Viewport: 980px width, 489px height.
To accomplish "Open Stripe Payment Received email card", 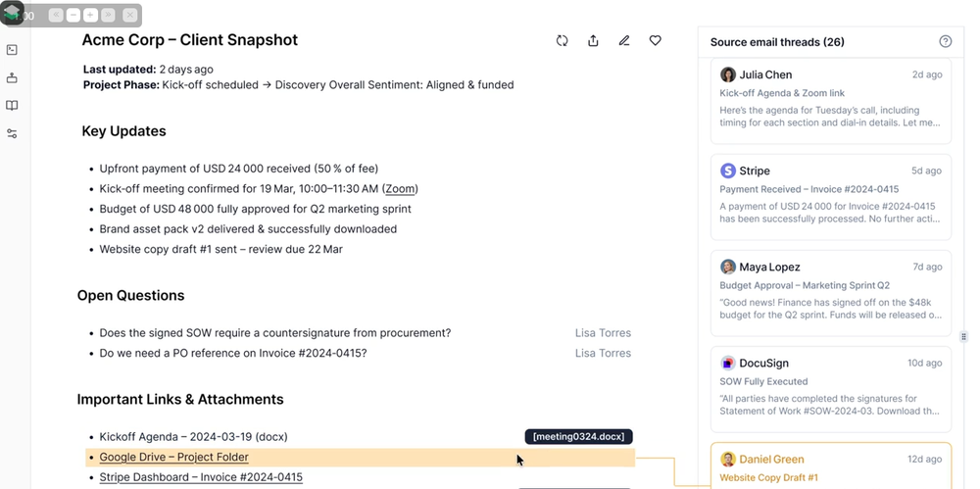I will [831, 197].
